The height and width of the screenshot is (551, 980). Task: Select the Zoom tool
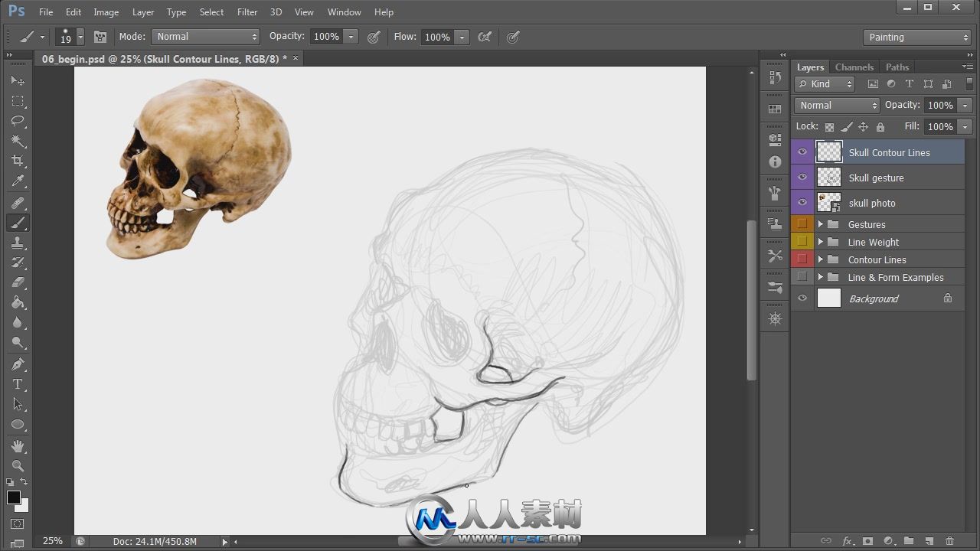tap(18, 466)
